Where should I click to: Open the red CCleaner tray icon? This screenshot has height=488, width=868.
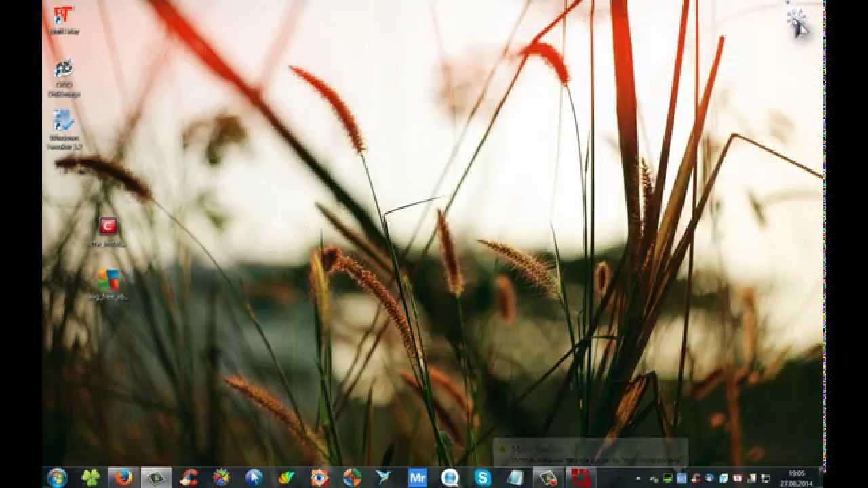(696, 479)
